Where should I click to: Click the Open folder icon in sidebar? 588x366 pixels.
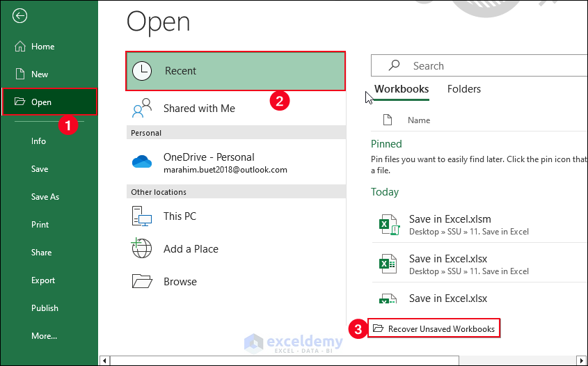(x=19, y=102)
